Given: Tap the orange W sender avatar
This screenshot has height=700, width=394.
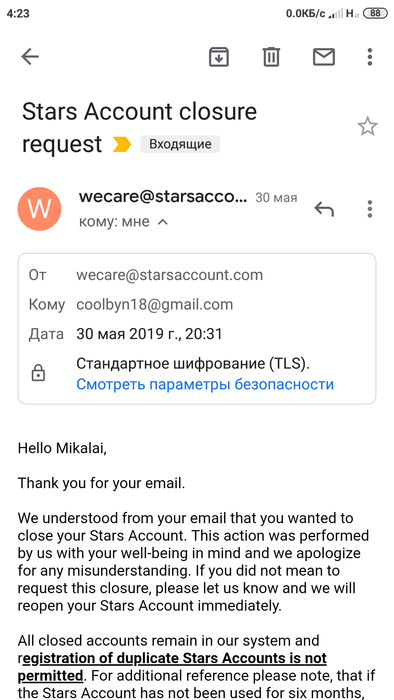Looking at the screenshot, I should [39, 208].
